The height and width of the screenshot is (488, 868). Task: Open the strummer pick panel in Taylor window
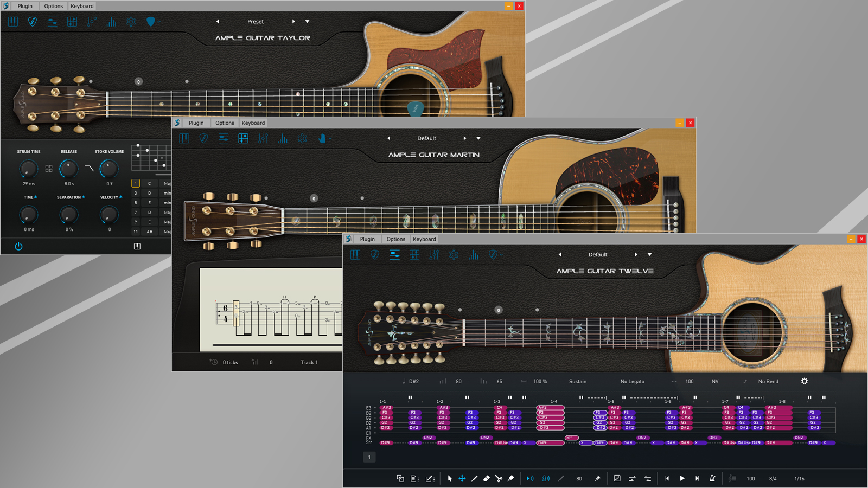33,22
